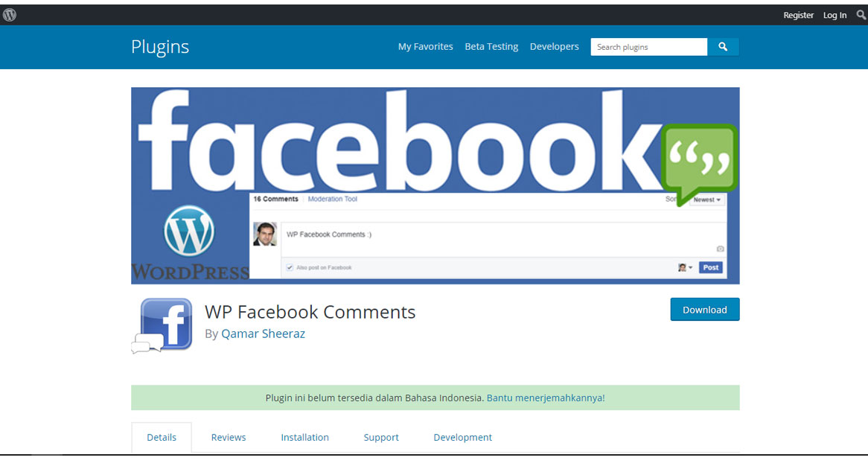The image size is (868, 466).
Task: Open the Newest sort order dropdown
Action: pos(706,200)
